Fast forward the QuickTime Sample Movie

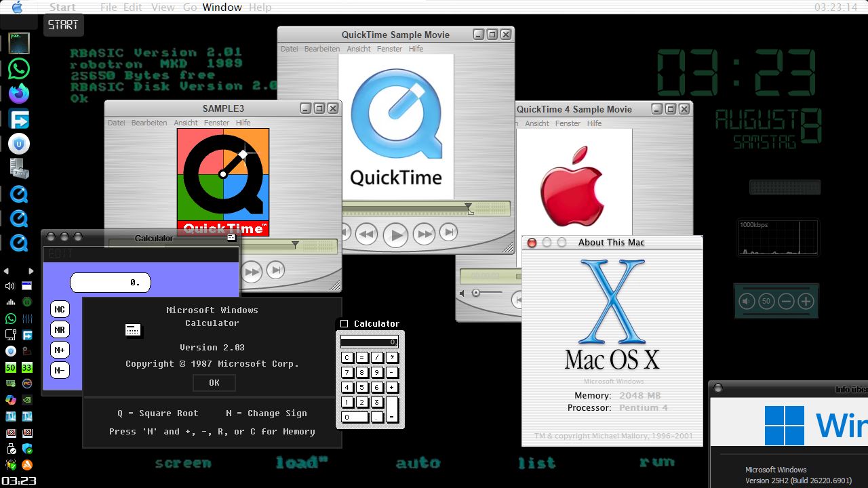click(x=425, y=235)
